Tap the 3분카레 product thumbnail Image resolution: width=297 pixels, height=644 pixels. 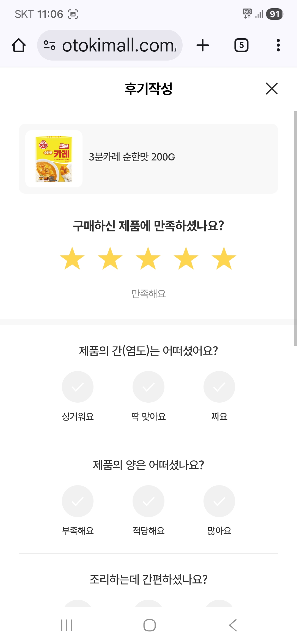54,159
